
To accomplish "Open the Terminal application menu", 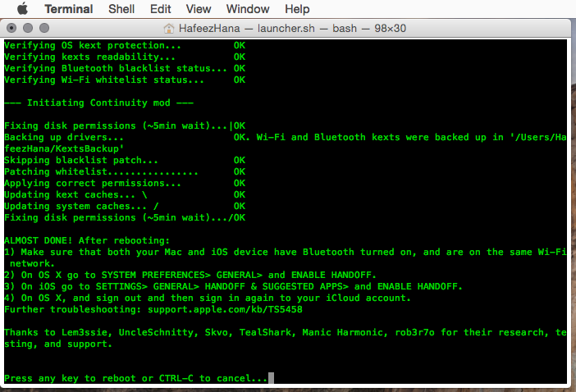I will click(x=69, y=9).
